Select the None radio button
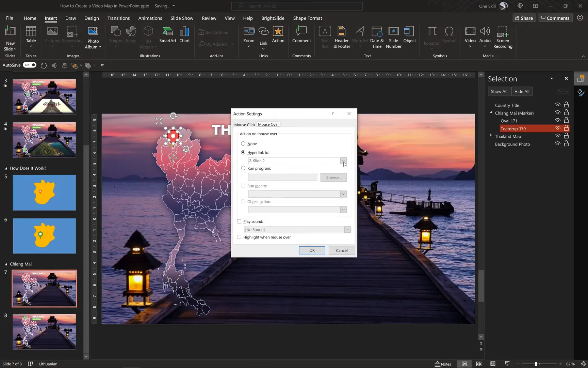This screenshot has height=368, width=588. (243, 144)
